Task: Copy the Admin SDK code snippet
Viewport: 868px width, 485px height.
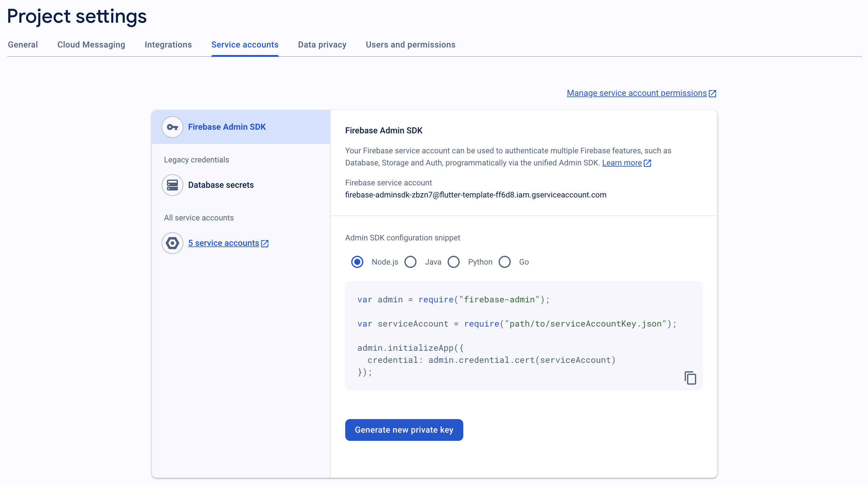Action: coord(690,378)
